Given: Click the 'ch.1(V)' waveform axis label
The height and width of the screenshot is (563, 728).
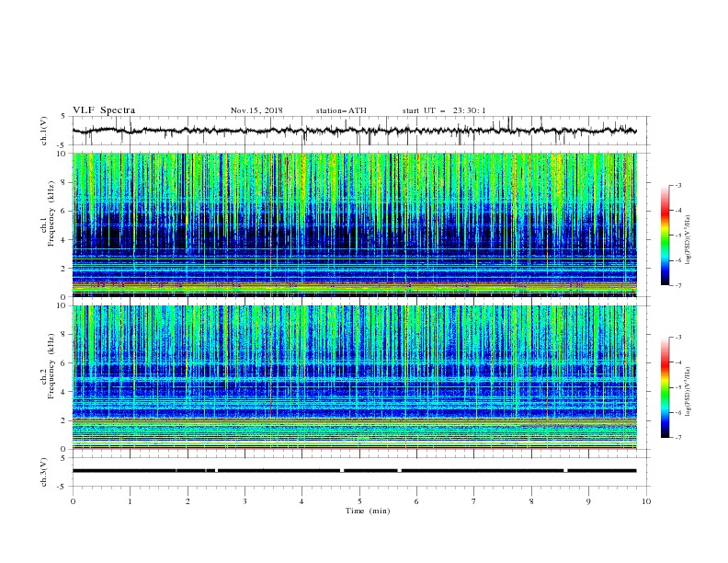Looking at the screenshot, I should [x=44, y=131].
